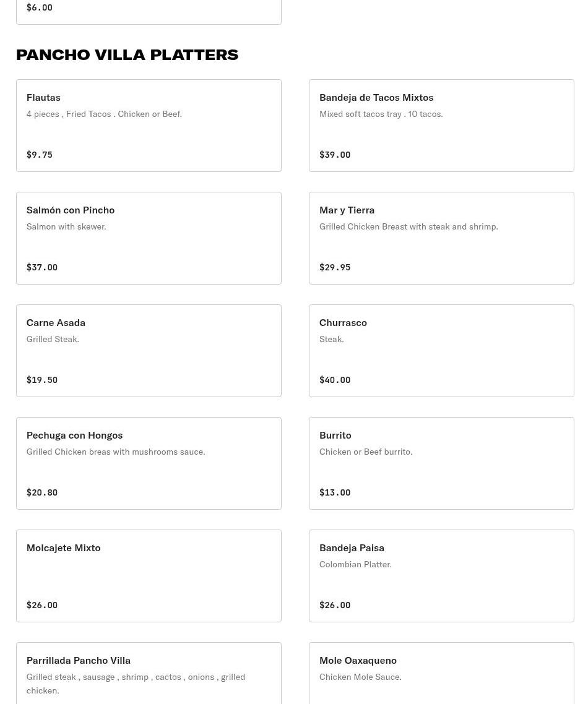This screenshot has height=704, width=588.
Task: Click the Chicken or Beef burrito description
Action: click(x=366, y=452)
